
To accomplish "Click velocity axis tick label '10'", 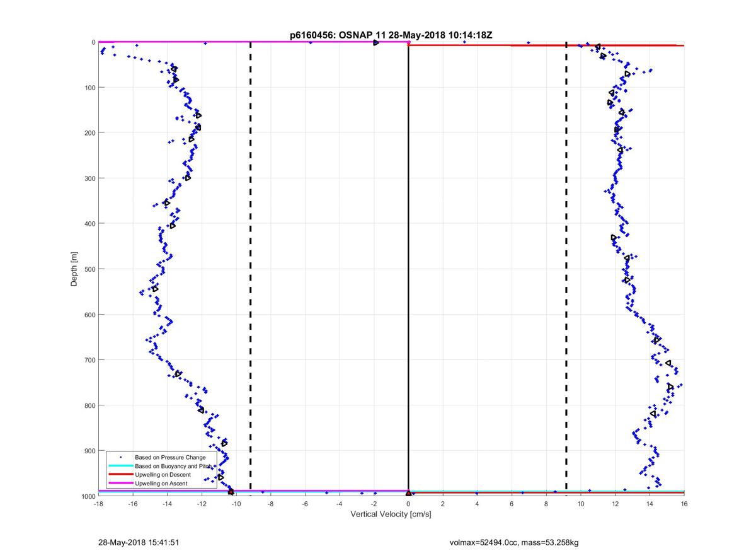I will (580, 504).
